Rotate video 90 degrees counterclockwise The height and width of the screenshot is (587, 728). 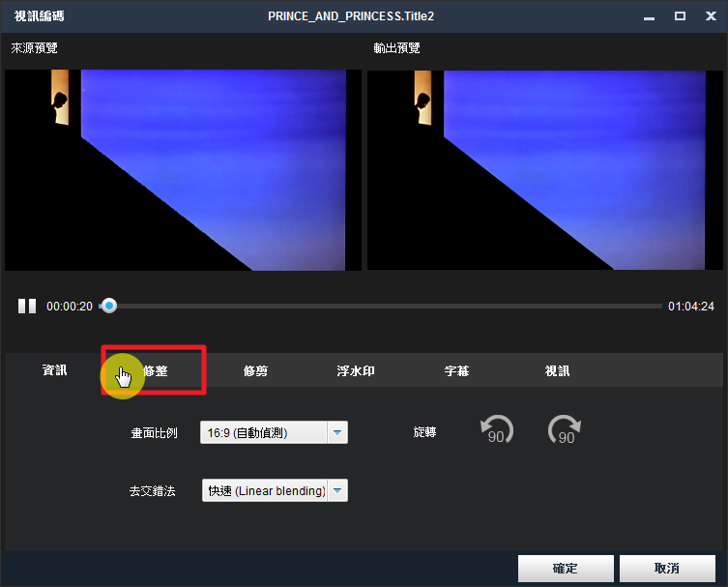[x=497, y=430]
